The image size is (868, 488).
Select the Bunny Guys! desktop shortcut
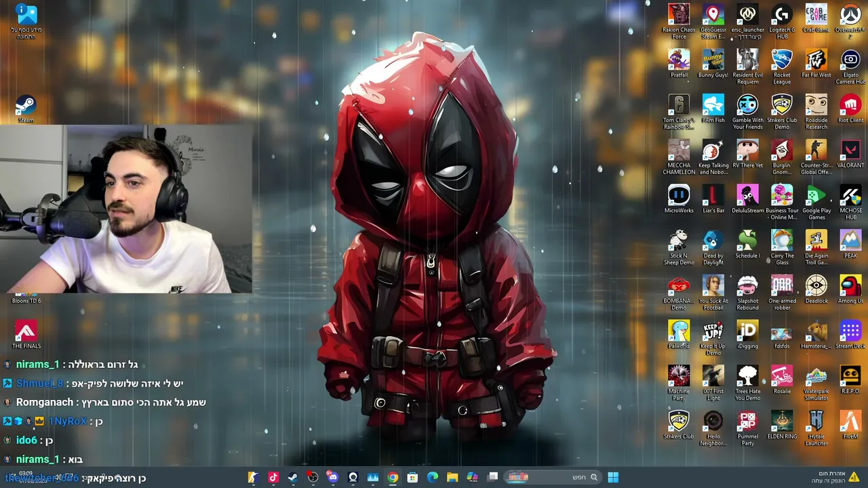pos(713,63)
